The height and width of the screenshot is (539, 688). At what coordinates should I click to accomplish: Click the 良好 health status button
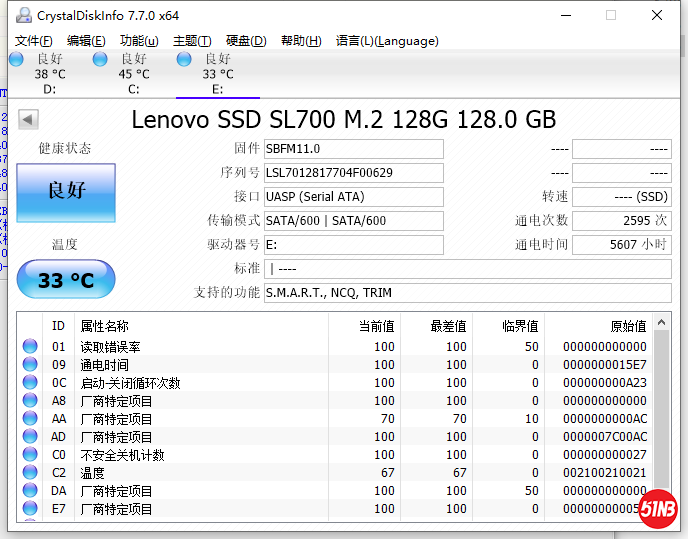(x=66, y=190)
